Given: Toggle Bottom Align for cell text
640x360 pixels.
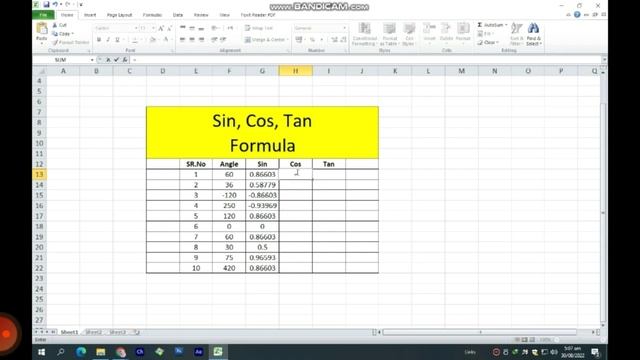Looking at the screenshot, I should tap(201, 28).
